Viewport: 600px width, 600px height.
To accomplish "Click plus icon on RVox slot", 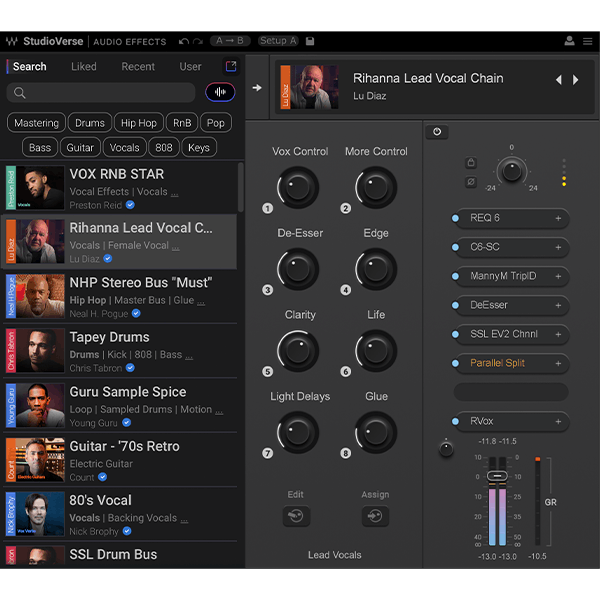I will click(558, 421).
